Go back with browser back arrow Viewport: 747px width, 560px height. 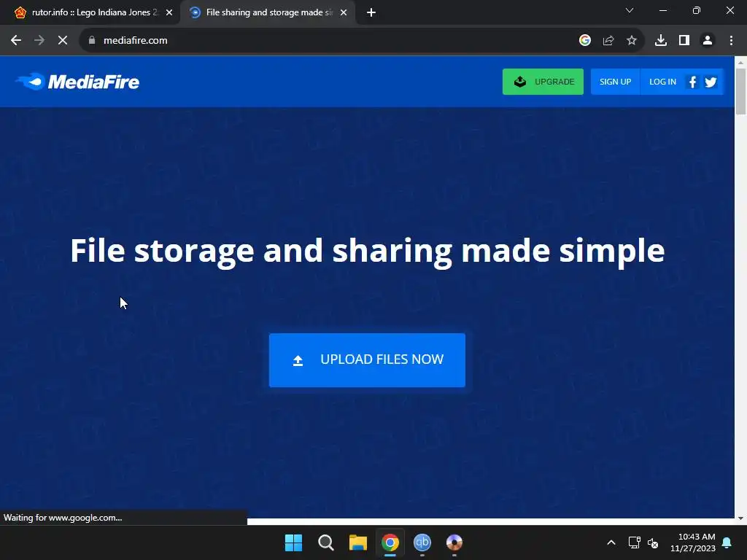pyautogui.click(x=16, y=41)
